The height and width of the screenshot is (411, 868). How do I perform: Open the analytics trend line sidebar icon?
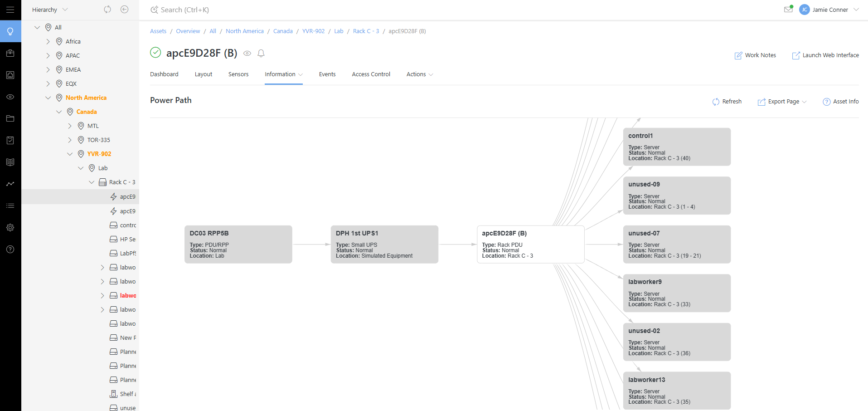[10, 184]
